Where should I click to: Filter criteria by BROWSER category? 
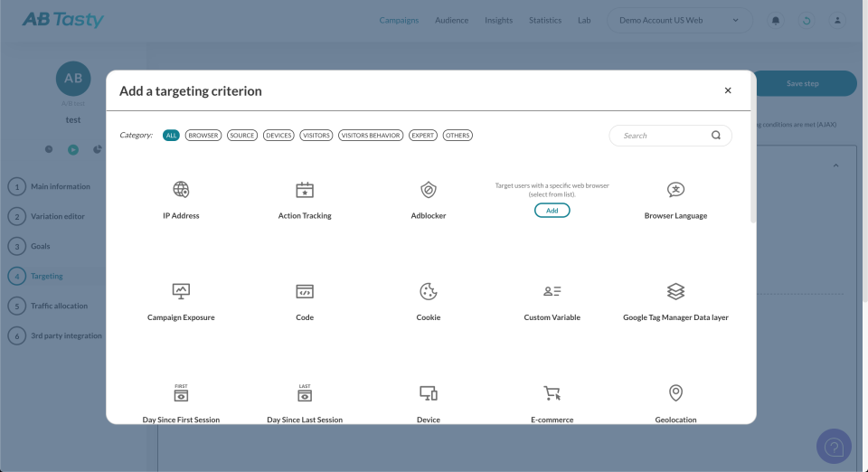click(203, 136)
